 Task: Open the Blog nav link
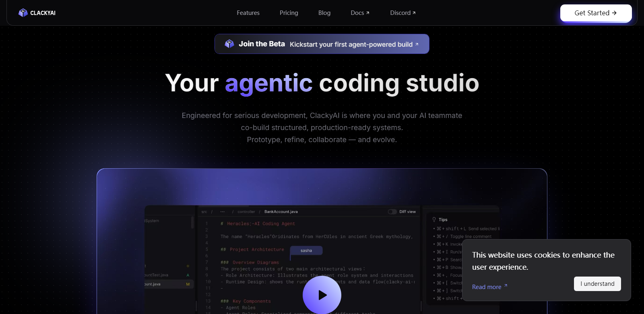[x=324, y=13]
